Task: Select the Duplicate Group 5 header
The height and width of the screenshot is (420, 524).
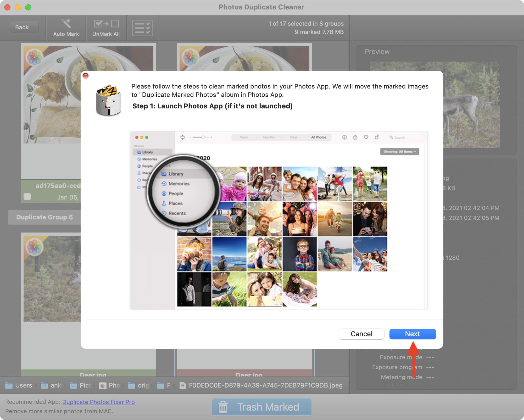Action: pyautogui.click(x=44, y=217)
